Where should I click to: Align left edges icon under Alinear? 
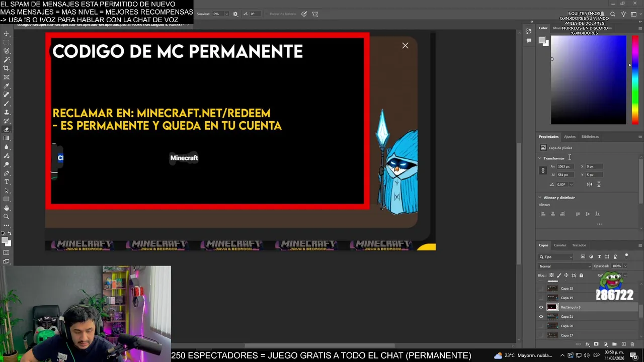click(543, 214)
